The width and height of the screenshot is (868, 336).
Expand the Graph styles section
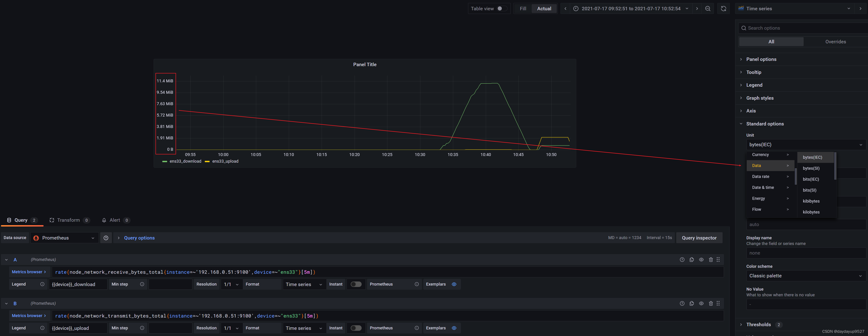[x=760, y=98]
